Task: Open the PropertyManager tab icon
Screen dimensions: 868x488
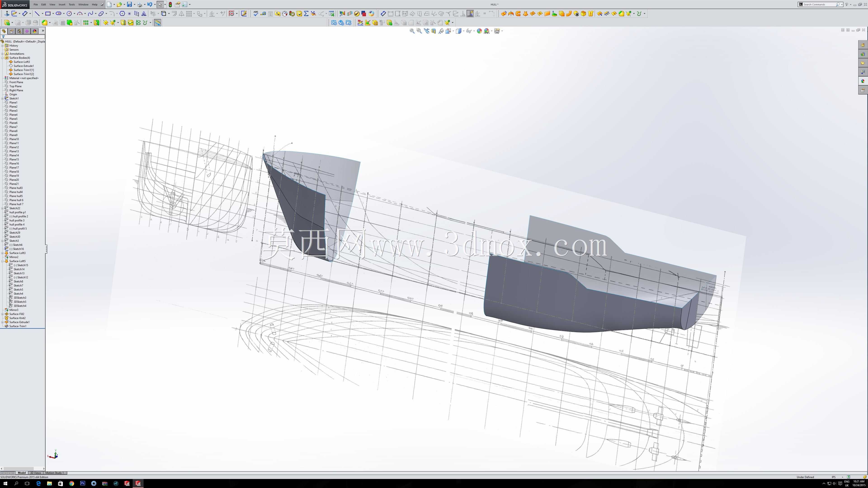Action: (12, 31)
